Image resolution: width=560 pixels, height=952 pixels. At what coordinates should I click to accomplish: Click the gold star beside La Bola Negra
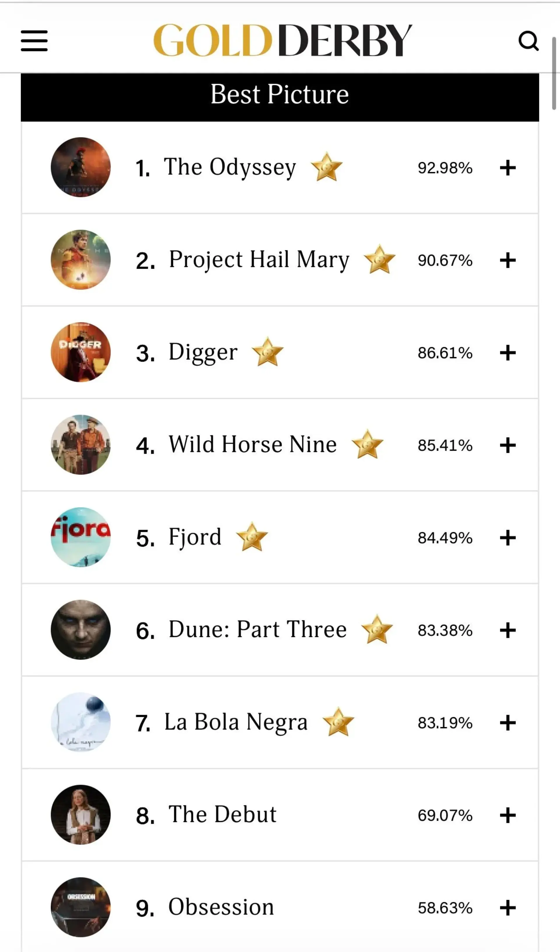(x=338, y=722)
